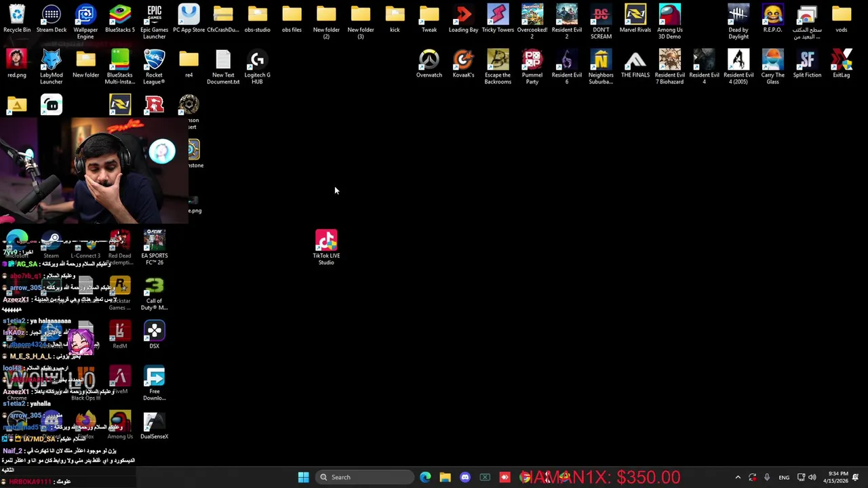
Task: Open the 9:34 PM clock and calendar
Action: [x=837, y=477]
